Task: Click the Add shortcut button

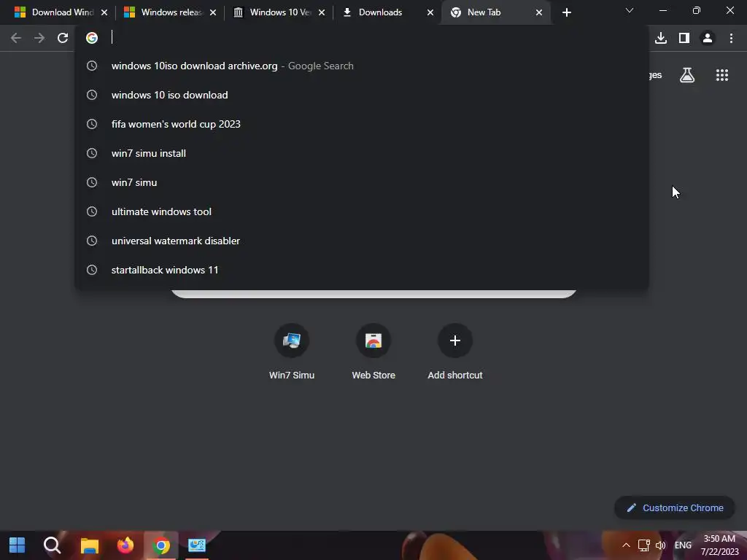Action: click(x=455, y=351)
